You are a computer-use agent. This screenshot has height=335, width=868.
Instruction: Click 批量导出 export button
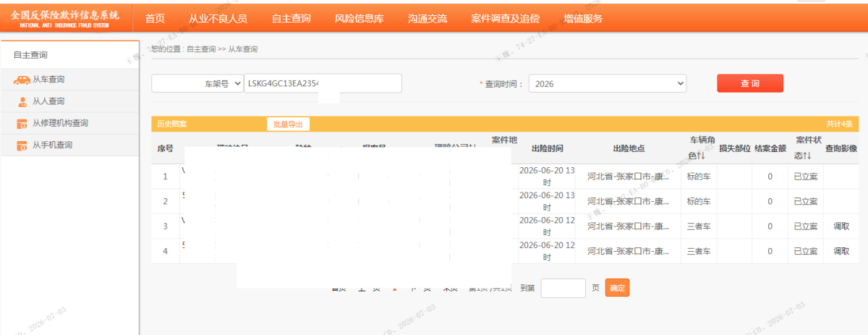click(x=288, y=124)
